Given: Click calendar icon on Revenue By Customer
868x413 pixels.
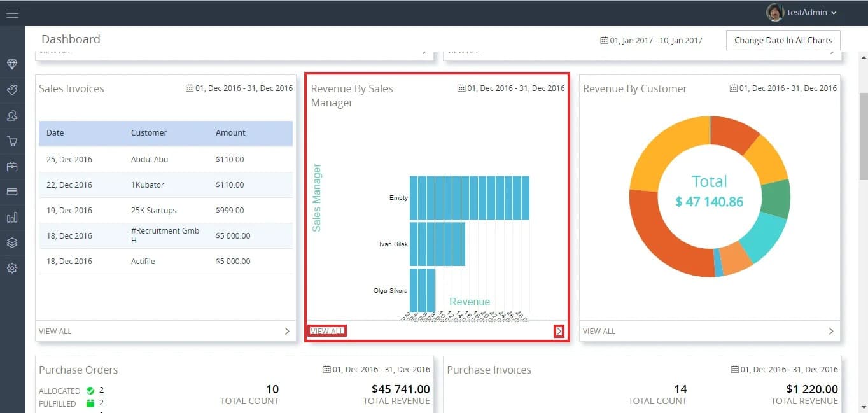Looking at the screenshot, I should pos(734,88).
